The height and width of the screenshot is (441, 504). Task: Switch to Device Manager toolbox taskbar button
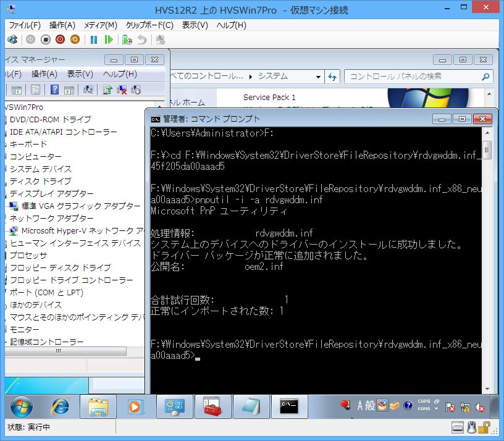212,406
